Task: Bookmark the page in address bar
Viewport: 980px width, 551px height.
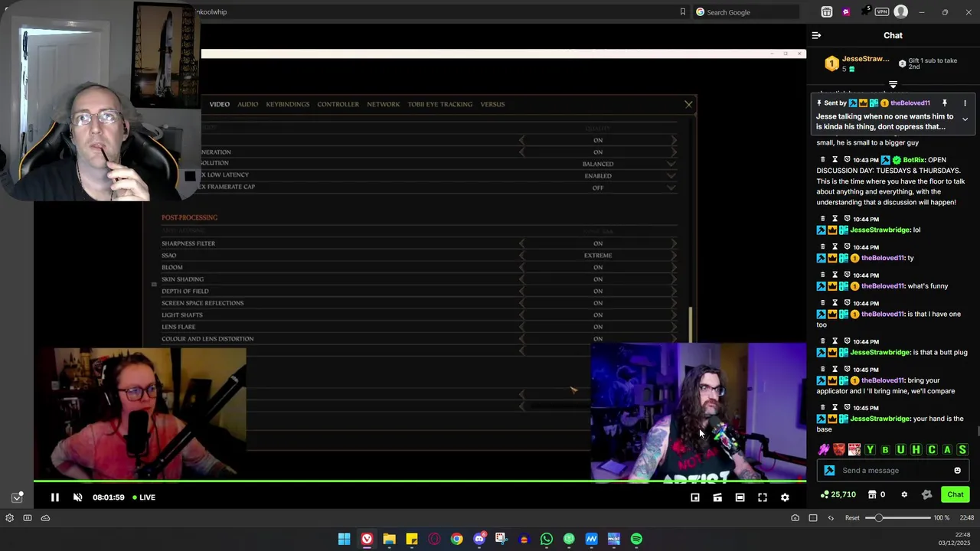Action: [683, 11]
